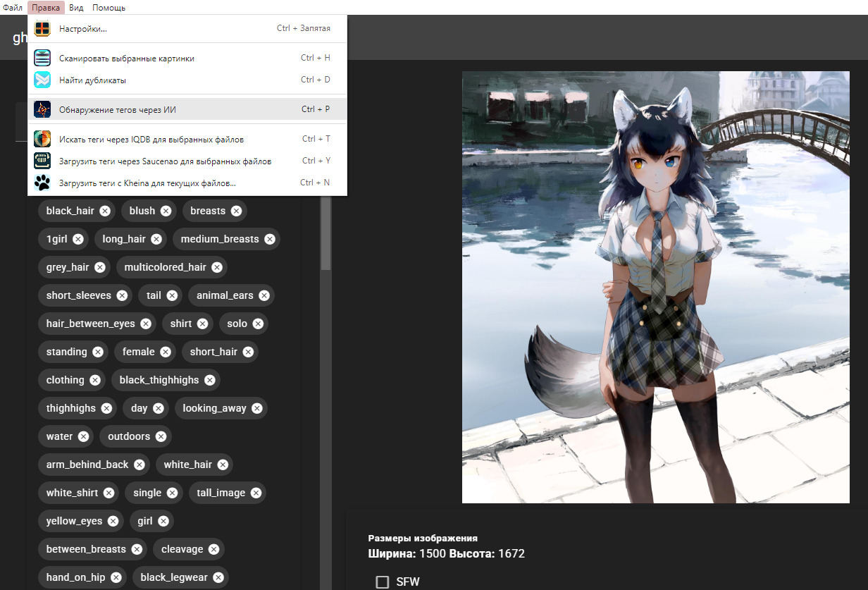Open the Помощь menu
This screenshot has width=868, height=590.
(108, 7)
